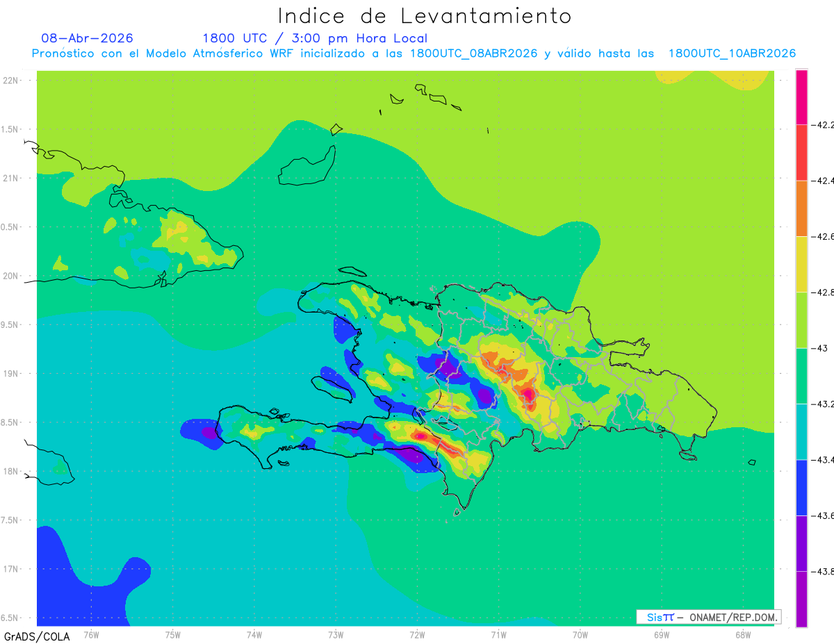
Task: Click the -43 value on the legend
Action: (821, 348)
